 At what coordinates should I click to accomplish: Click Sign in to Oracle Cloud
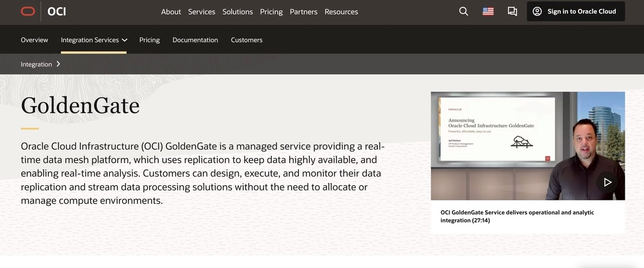(x=576, y=11)
